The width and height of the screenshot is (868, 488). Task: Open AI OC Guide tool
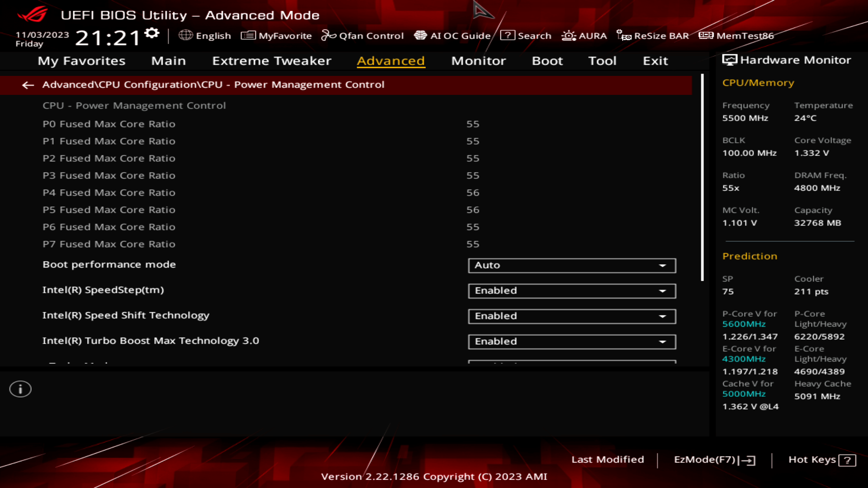(x=452, y=36)
